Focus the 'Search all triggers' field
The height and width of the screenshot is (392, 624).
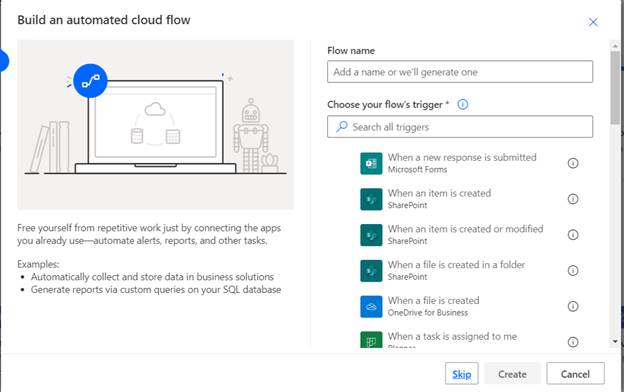click(460, 127)
